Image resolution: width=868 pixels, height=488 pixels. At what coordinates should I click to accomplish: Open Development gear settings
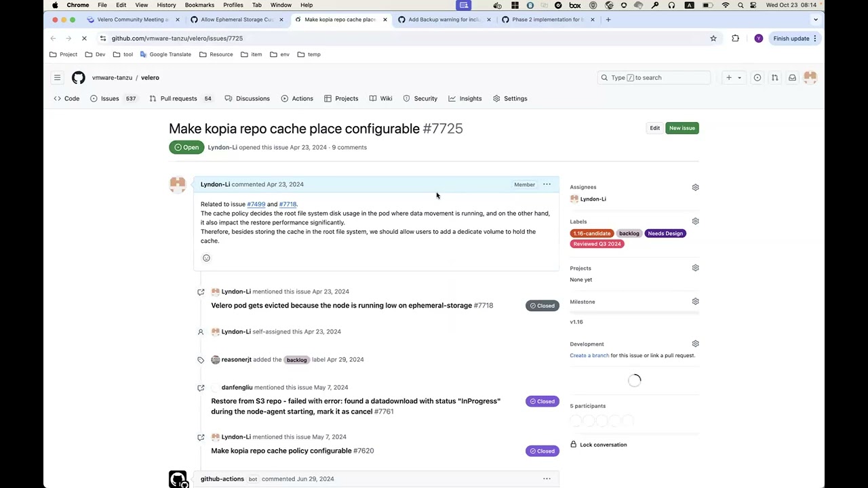695,344
